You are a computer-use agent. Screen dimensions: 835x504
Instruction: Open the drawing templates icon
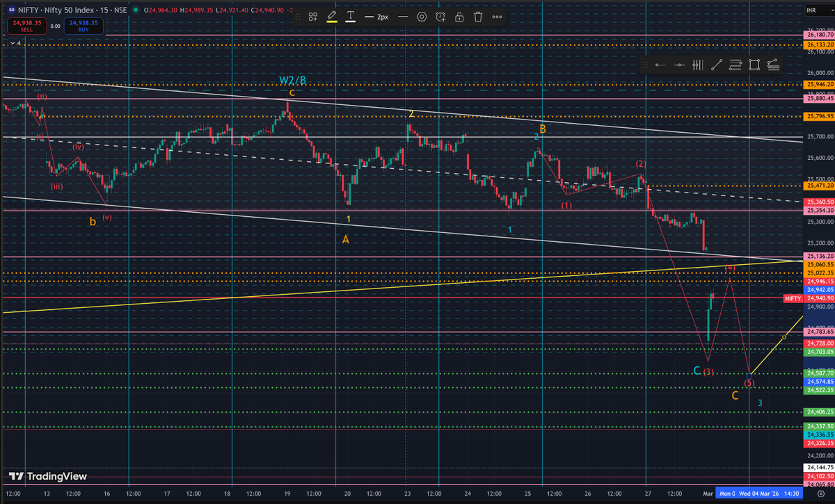313,16
